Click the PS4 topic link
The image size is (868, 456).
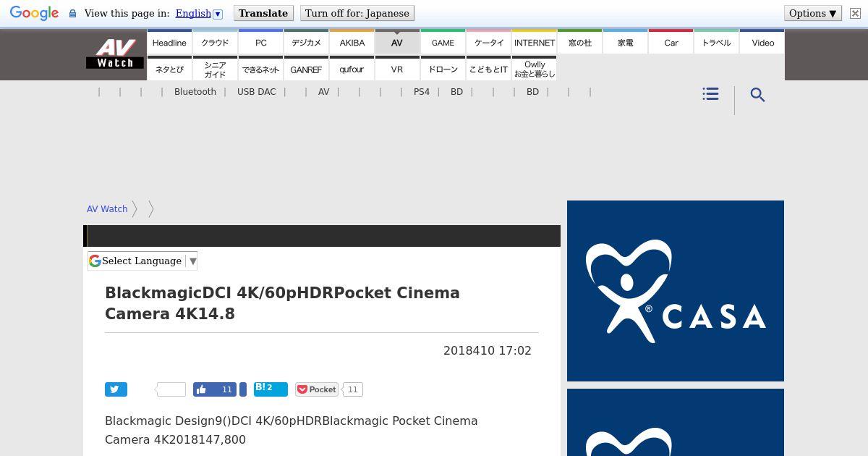(422, 92)
